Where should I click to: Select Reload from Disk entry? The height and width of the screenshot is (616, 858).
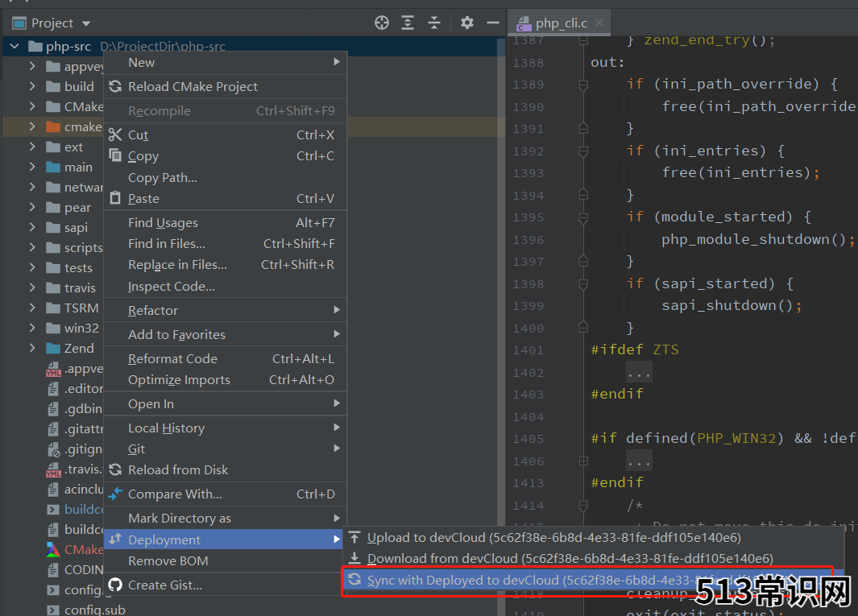point(226,470)
